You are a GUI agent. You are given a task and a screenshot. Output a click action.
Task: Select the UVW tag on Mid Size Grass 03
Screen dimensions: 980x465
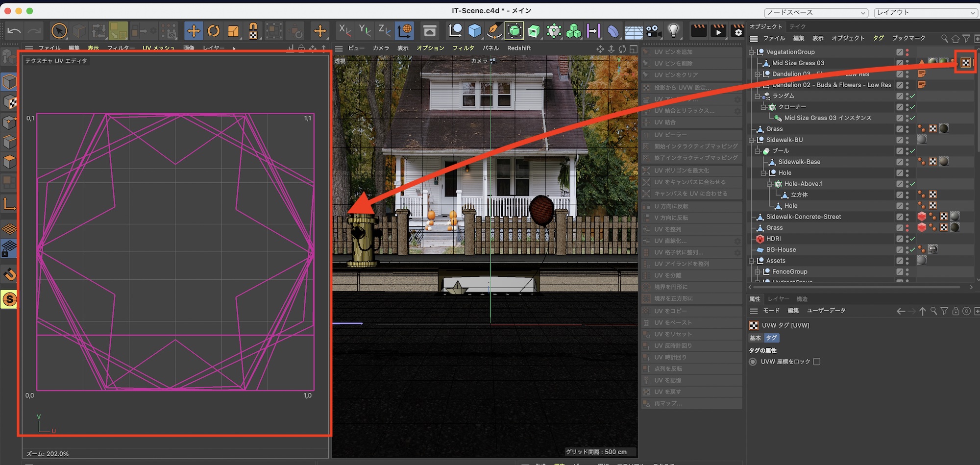pos(965,63)
